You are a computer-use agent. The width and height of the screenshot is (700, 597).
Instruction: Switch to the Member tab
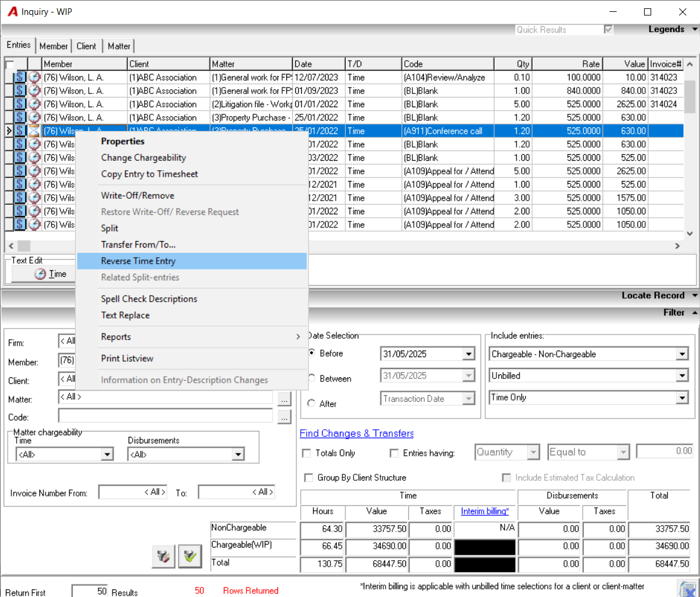54,46
